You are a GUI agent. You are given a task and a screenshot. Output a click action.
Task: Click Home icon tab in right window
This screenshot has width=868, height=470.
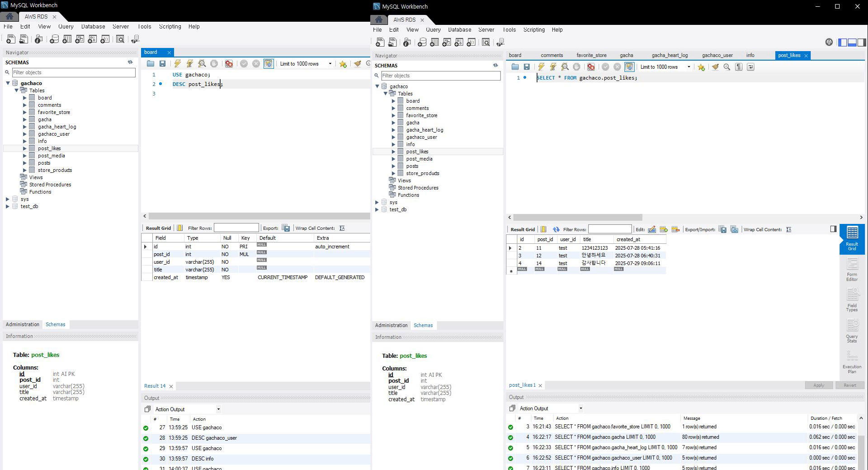(379, 20)
